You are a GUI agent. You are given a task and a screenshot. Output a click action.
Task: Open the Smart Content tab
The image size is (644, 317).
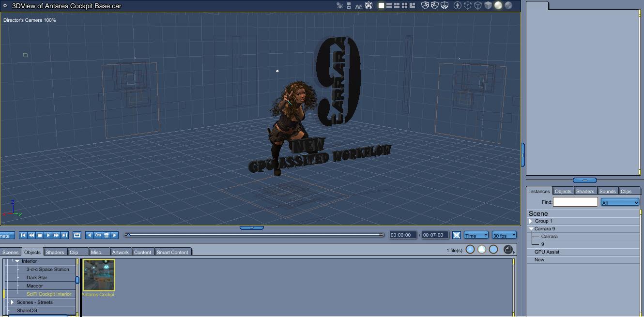coord(172,252)
